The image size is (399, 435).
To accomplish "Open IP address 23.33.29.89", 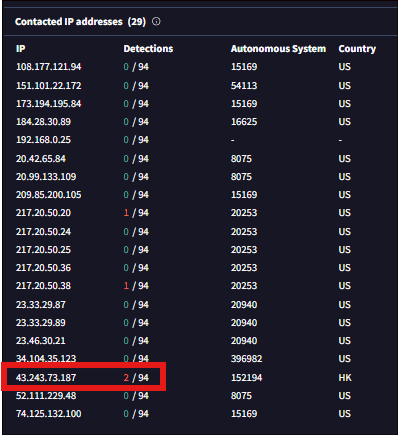I will pyautogui.click(x=41, y=323).
